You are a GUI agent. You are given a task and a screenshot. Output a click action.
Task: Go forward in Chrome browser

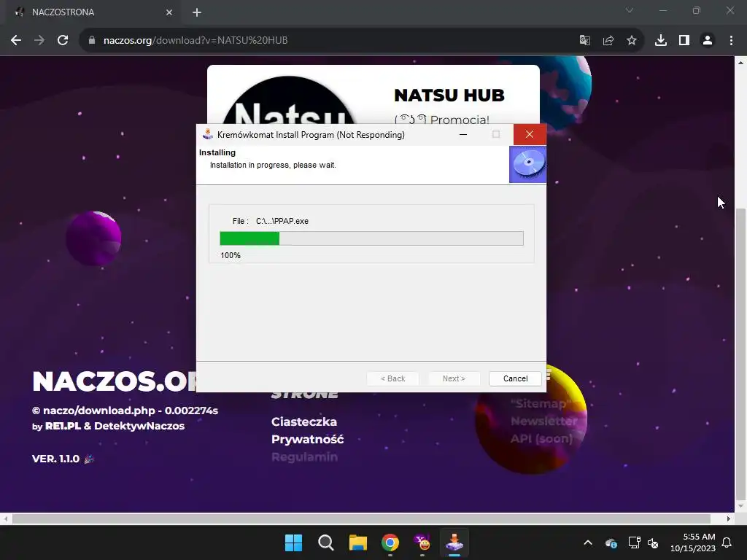[x=39, y=41]
